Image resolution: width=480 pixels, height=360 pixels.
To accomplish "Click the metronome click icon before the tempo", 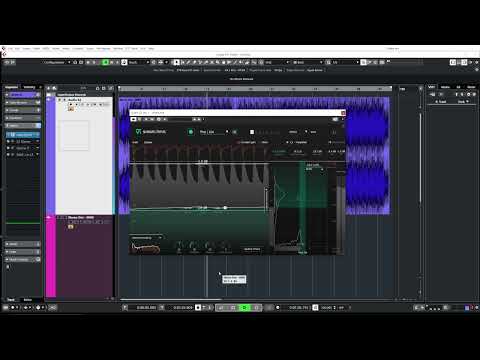I will point(315,308).
